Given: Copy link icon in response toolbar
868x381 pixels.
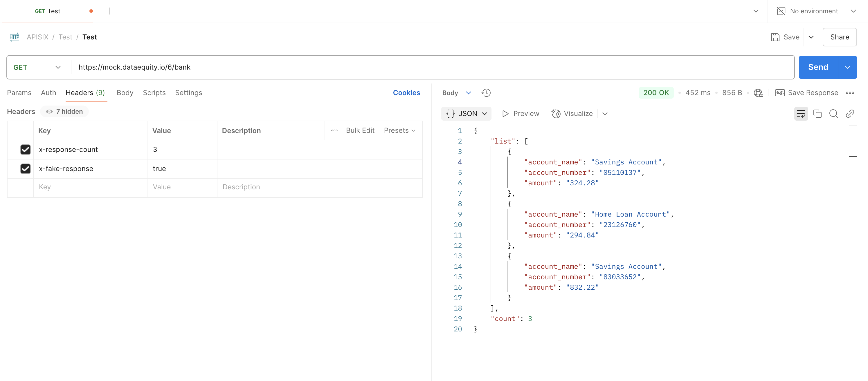Looking at the screenshot, I should 849,114.
